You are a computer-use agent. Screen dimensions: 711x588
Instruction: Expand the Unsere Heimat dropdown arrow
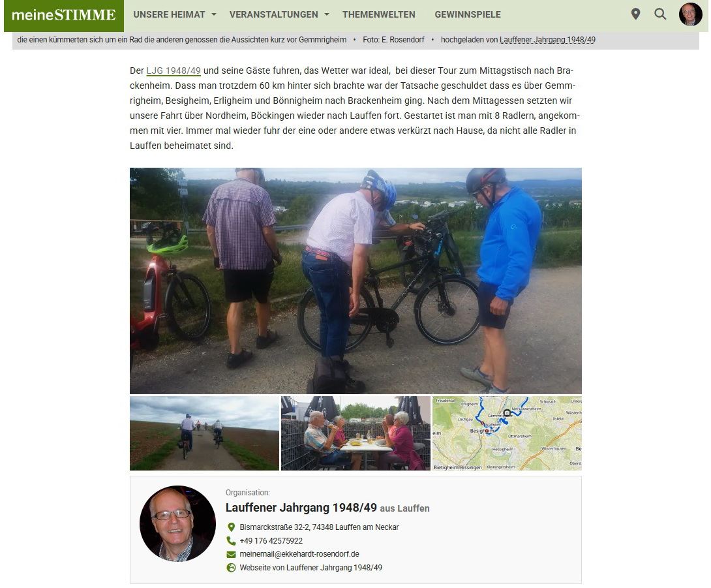click(x=214, y=14)
